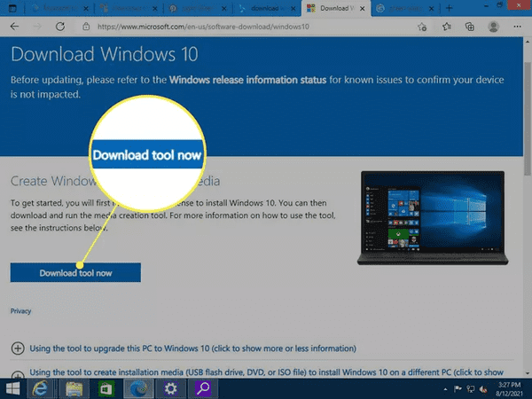Click the taskbar clock showing 3:27 PM

tap(509, 389)
